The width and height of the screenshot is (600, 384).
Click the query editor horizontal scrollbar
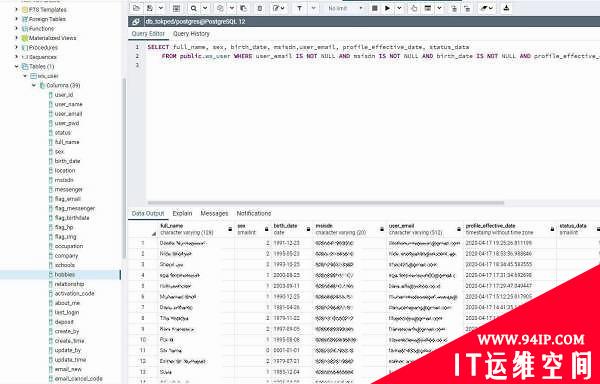tap(326, 203)
